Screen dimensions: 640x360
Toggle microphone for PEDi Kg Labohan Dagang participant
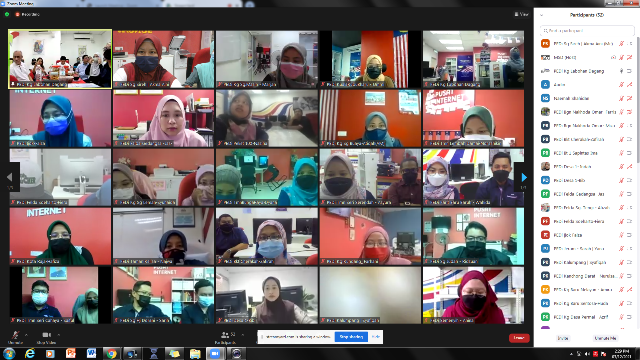pyautogui.click(x=621, y=71)
